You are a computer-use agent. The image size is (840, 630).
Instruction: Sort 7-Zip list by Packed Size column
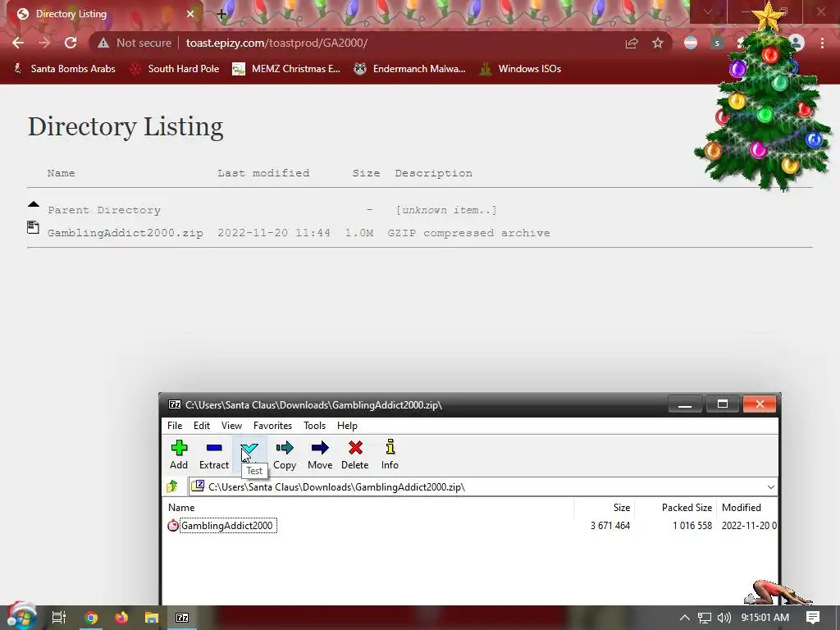(674, 507)
